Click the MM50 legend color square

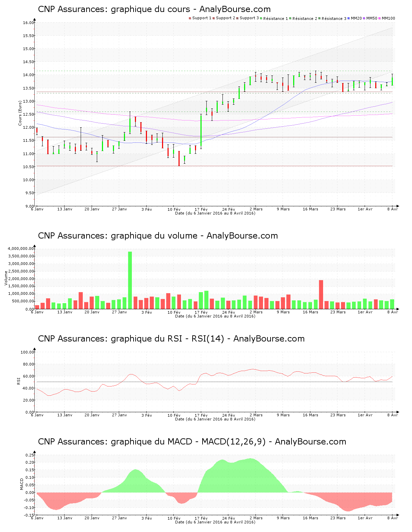point(364,18)
